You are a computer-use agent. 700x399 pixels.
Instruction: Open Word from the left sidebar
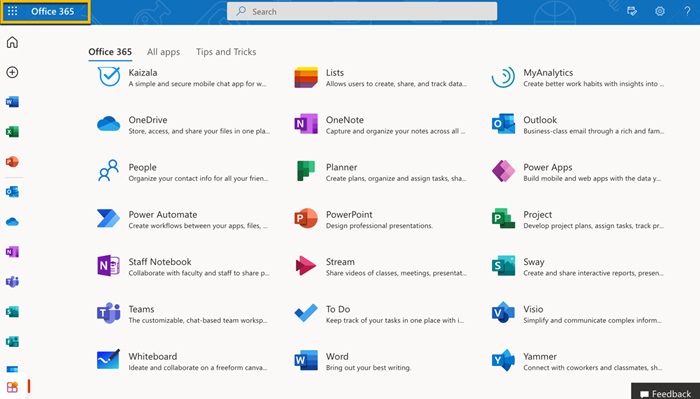pyautogui.click(x=12, y=102)
